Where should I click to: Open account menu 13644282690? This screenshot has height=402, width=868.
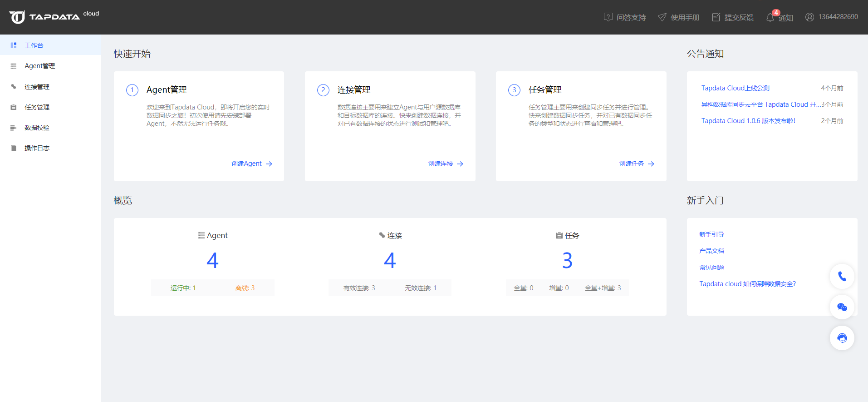(838, 17)
